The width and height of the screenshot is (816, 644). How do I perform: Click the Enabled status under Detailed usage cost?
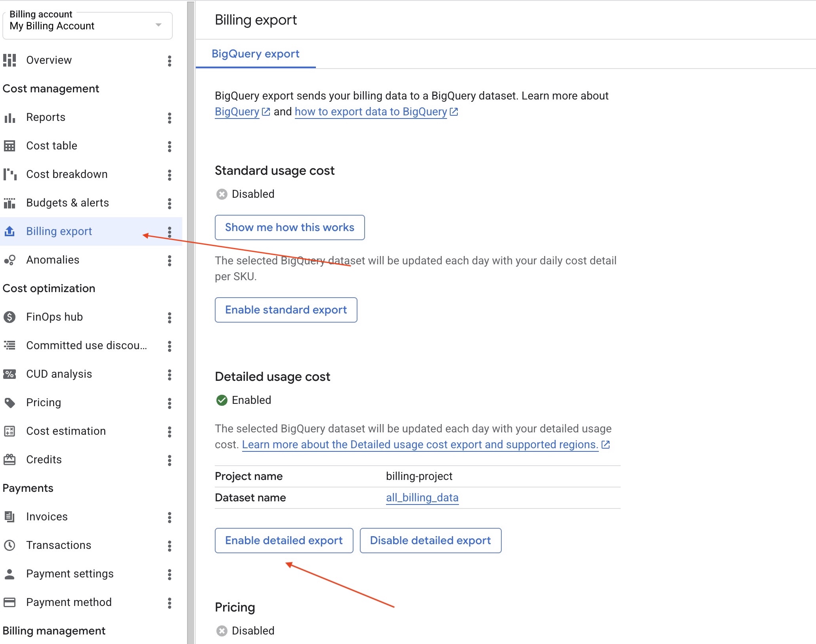244,400
